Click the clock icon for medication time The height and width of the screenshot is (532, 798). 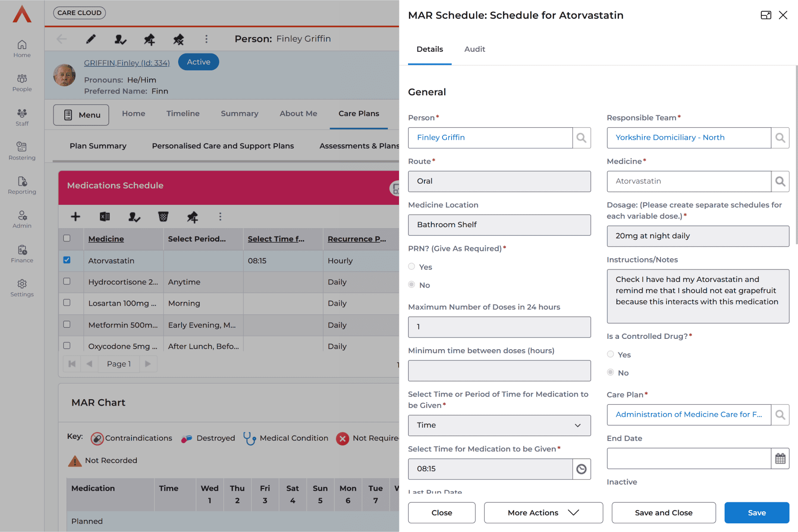581,469
